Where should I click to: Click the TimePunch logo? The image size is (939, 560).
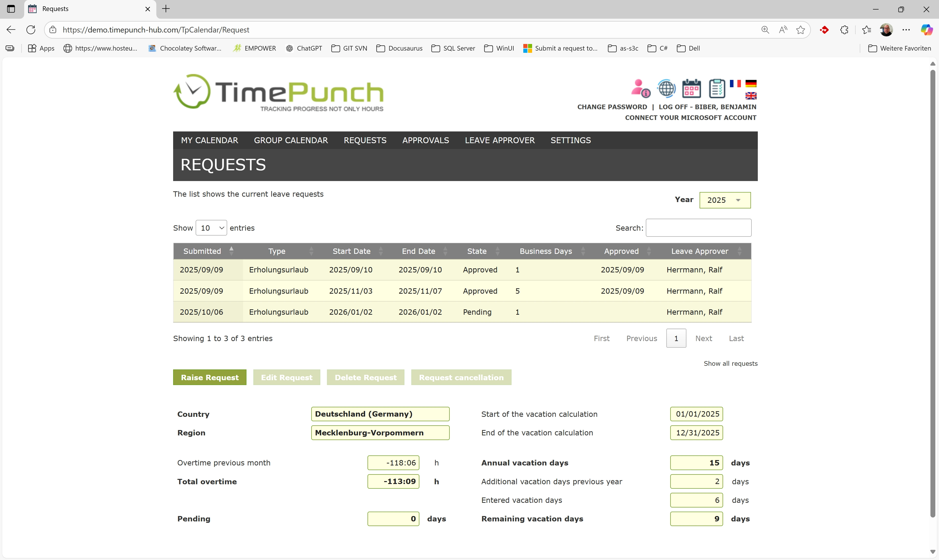point(278,92)
